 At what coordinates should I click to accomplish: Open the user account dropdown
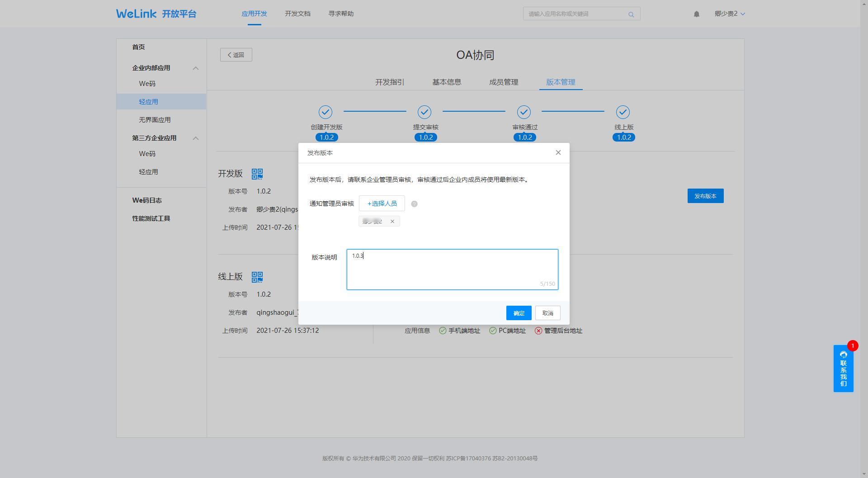(729, 14)
